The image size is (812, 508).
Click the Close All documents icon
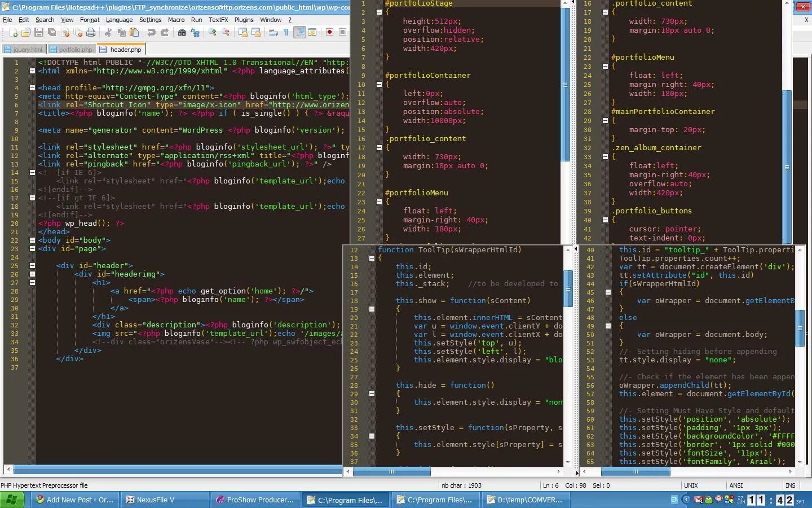[78, 32]
